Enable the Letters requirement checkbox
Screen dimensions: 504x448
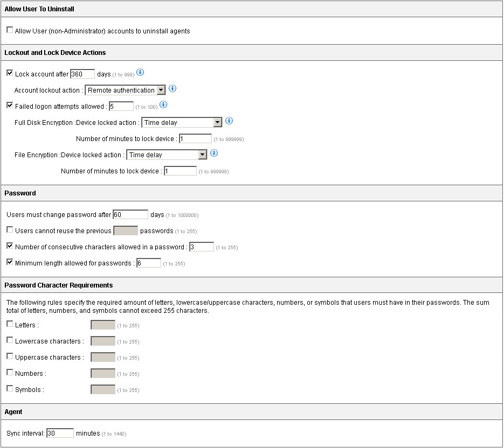(x=9, y=324)
